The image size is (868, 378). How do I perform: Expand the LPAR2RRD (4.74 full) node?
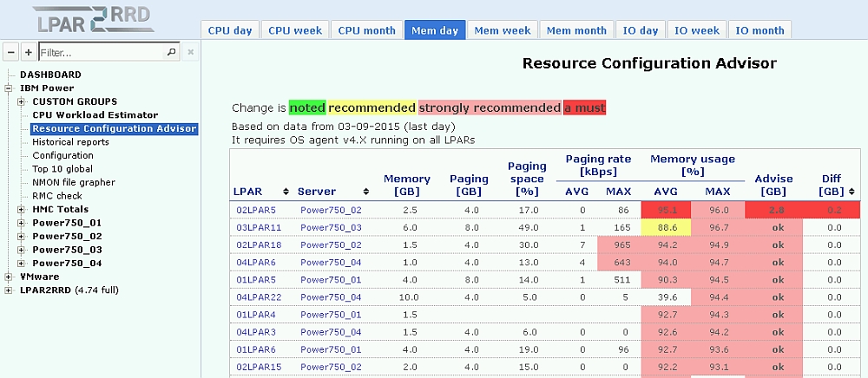click(9, 290)
